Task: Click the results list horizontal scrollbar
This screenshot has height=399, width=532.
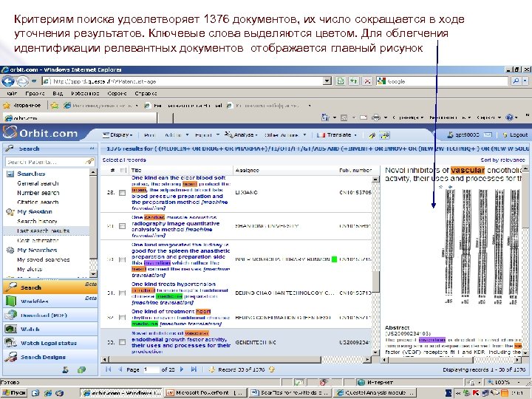Action: pyautogui.click(x=237, y=359)
